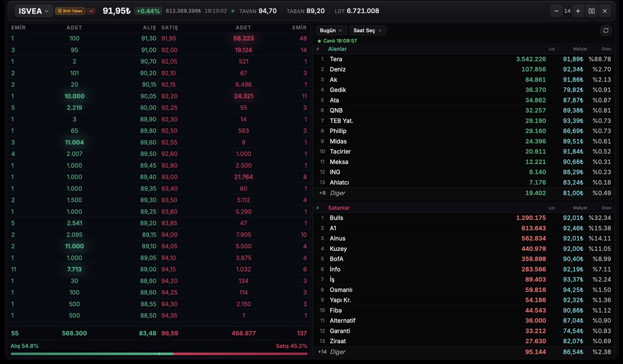Open the Bugün date range dropdown

(x=331, y=31)
